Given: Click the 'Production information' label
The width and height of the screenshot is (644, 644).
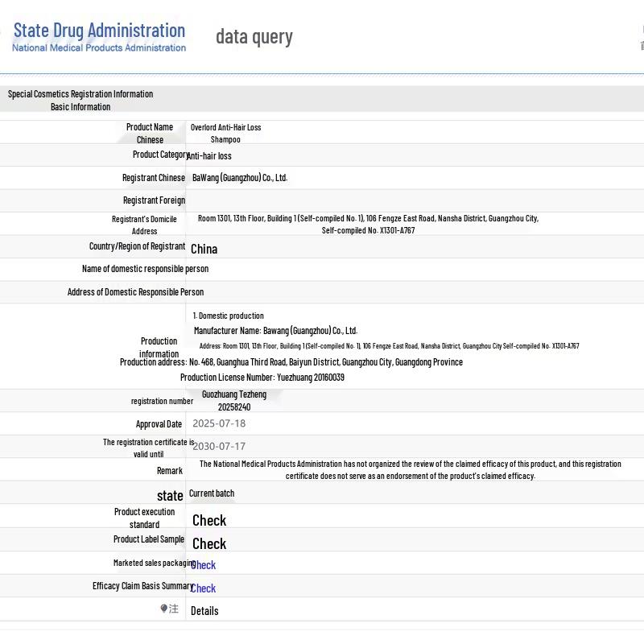Looking at the screenshot, I should tap(159, 348).
